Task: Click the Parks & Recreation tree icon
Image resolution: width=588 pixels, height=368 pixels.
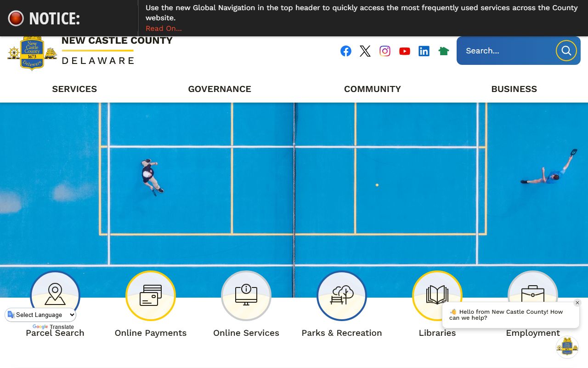Action: pos(342,296)
